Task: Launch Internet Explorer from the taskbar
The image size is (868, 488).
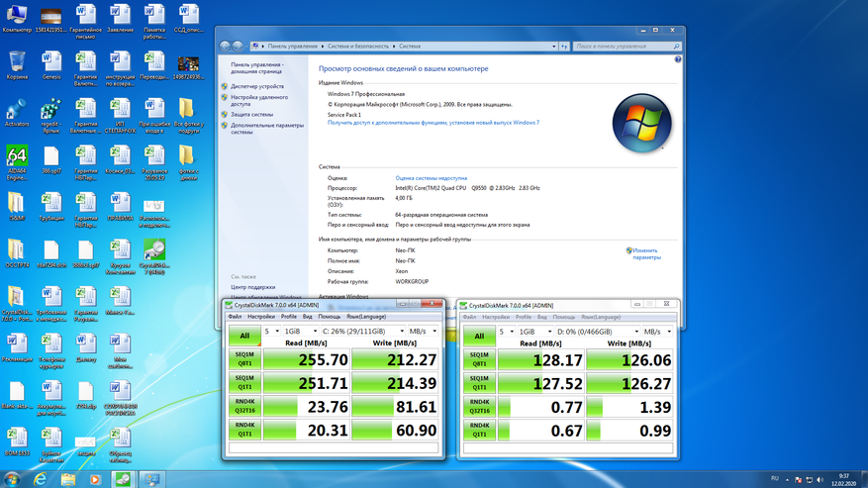Action: pyautogui.click(x=41, y=479)
